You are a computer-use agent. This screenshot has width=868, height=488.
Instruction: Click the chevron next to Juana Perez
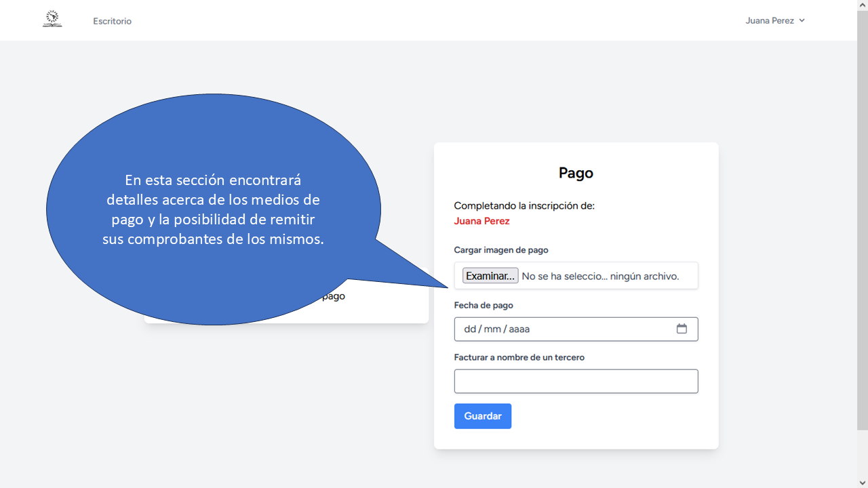[802, 20]
